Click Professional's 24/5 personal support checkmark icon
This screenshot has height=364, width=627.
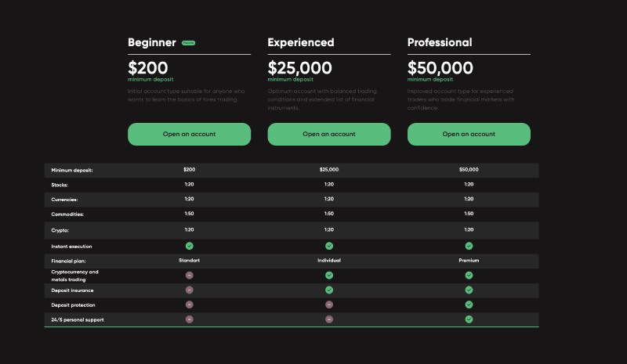click(469, 319)
